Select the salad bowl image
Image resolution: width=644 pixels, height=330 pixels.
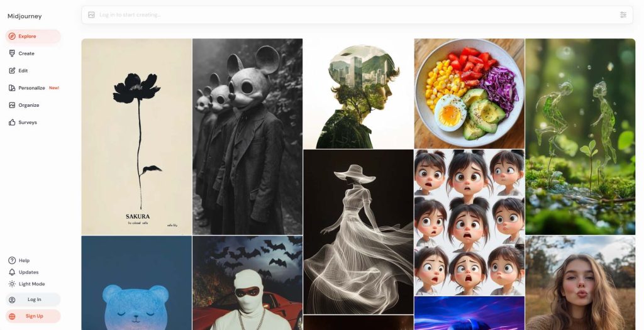click(469, 94)
